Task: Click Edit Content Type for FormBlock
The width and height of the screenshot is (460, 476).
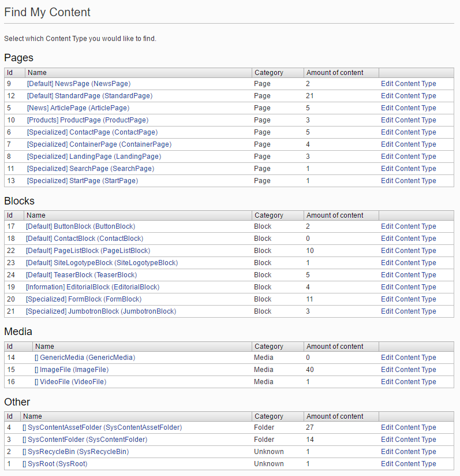Action: pos(408,299)
